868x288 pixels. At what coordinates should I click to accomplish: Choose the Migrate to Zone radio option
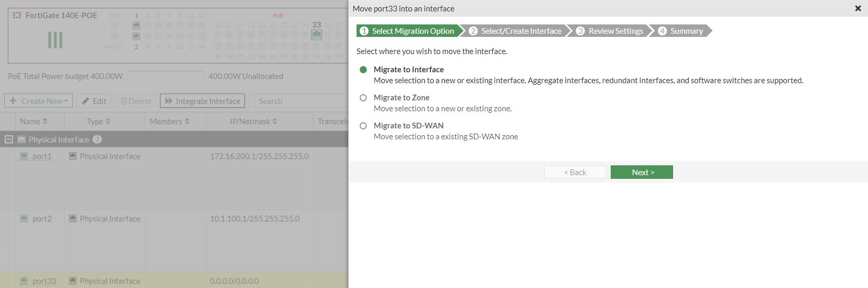pyautogui.click(x=363, y=98)
